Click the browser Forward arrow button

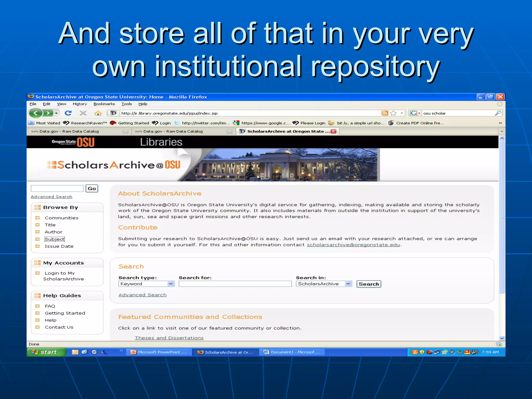point(48,113)
